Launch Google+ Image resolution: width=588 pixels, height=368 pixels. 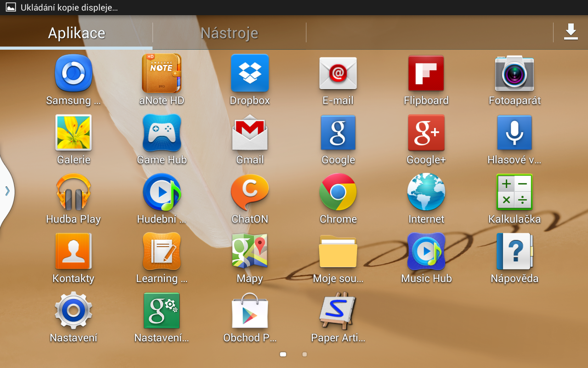(x=426, y=133)
